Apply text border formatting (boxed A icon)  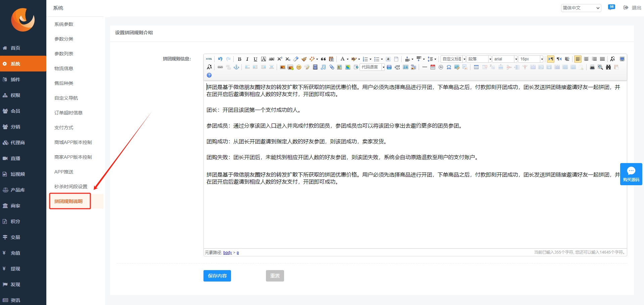264,59
